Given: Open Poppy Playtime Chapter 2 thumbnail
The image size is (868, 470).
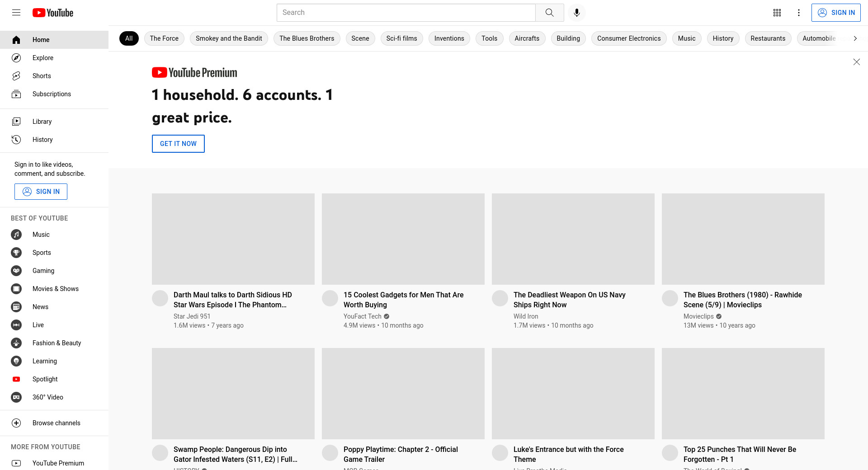Looking at the screenshot, I should coord(403,394).
